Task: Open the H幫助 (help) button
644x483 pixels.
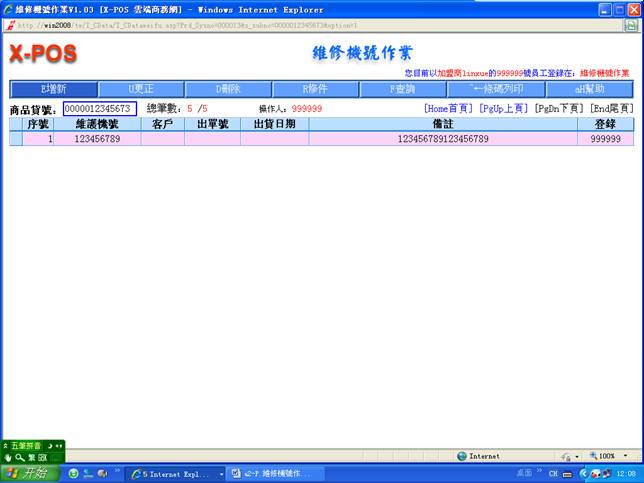Action: pos(588,89)
